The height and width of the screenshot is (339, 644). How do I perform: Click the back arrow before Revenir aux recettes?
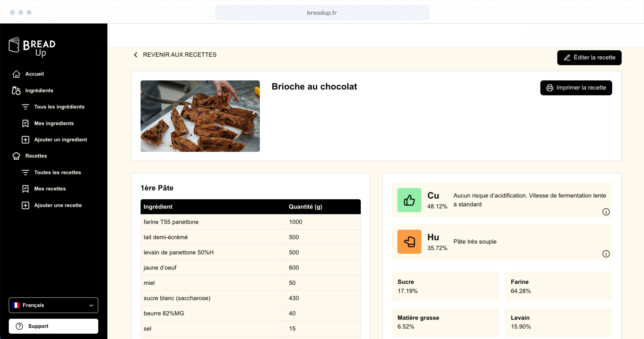(136, 55)
